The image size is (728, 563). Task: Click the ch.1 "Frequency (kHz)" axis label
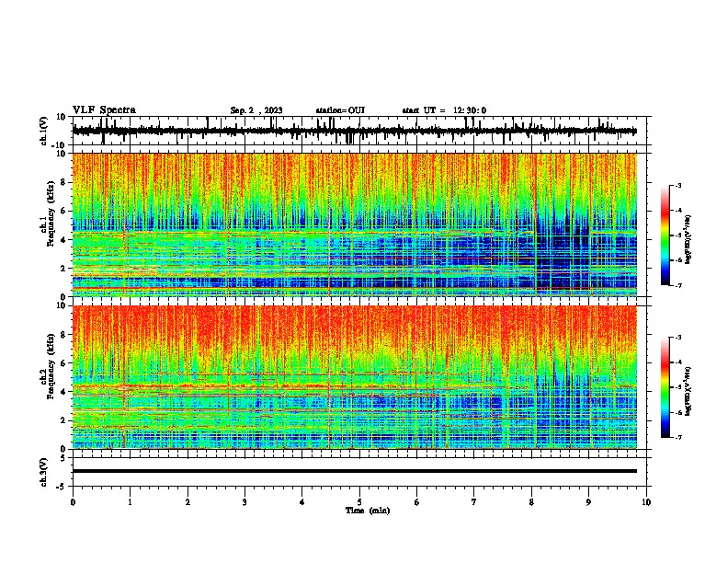point(51,214)
